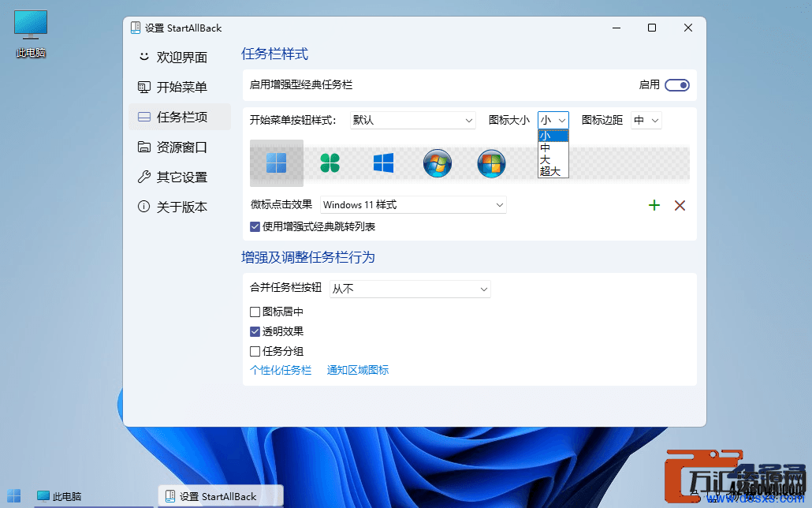Image resolution: width=812 pixels, height=508 pixels.
Task: Click the 微标点击效果 label text
Action: pyautogui.click(x=281, y=204)
